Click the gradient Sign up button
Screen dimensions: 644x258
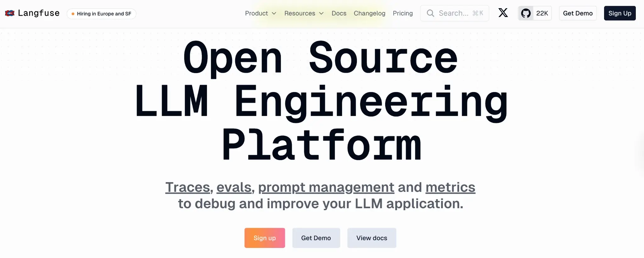(x=264, y=238)
